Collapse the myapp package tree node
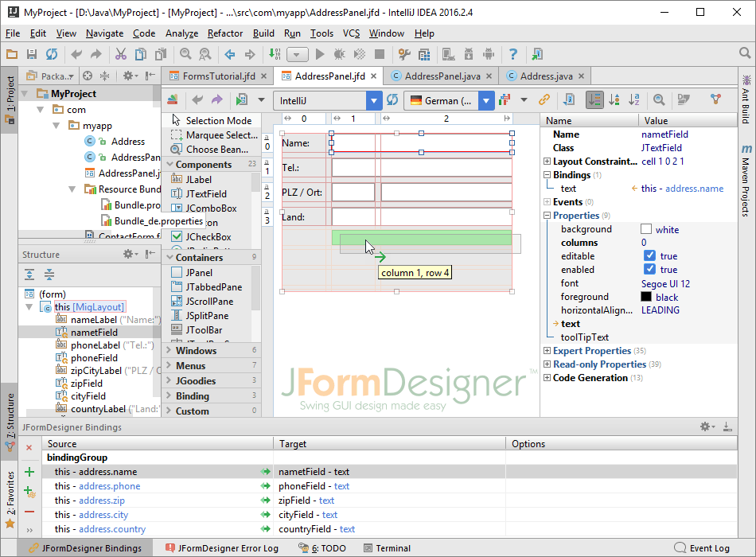The height and width of the screenshot is (557, 756). click(x=57, y=126)
